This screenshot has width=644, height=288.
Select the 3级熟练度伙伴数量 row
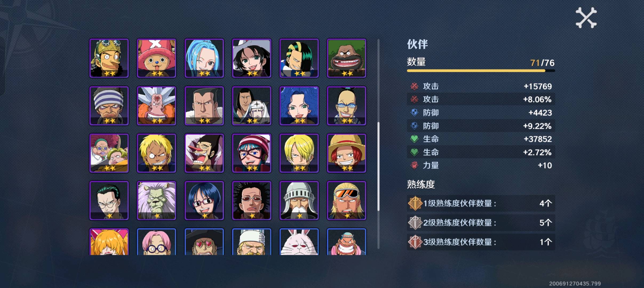(x=481, y=242)
